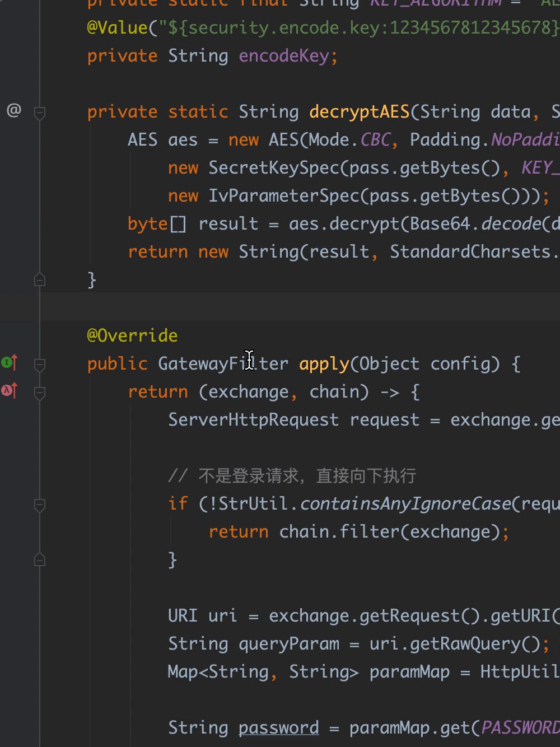The width and height of the screenshot is (560, 747).
Task: Collapse fold at decryptAES closing brace
Action: click(x=40, y=279)
